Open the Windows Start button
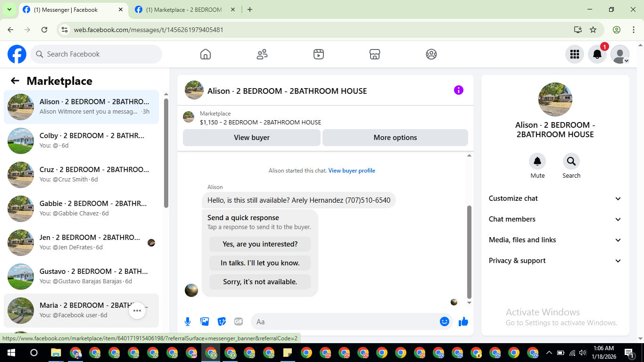 pyautogui.click(x=10, y=353)
